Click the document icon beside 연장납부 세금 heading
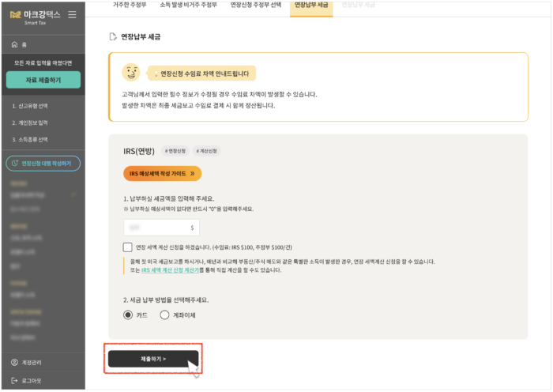Image resolution: width=553 pixels, height=392 pixels. (113, 36)
